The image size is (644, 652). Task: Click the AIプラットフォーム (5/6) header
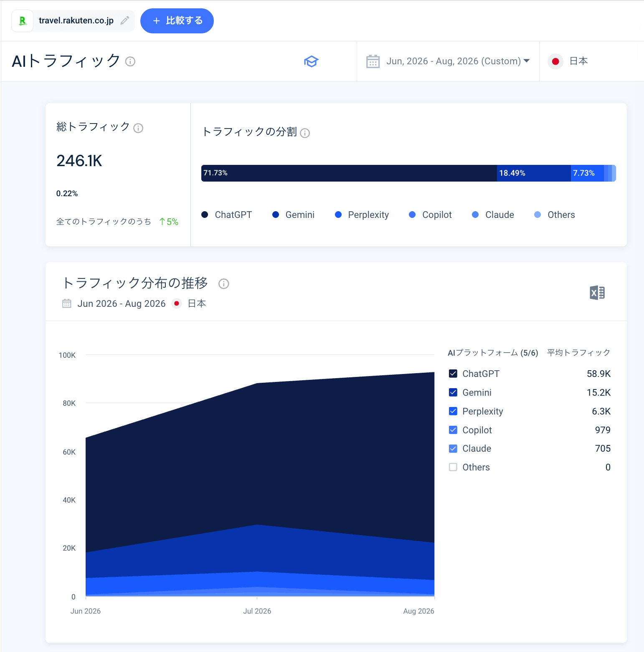493,353
